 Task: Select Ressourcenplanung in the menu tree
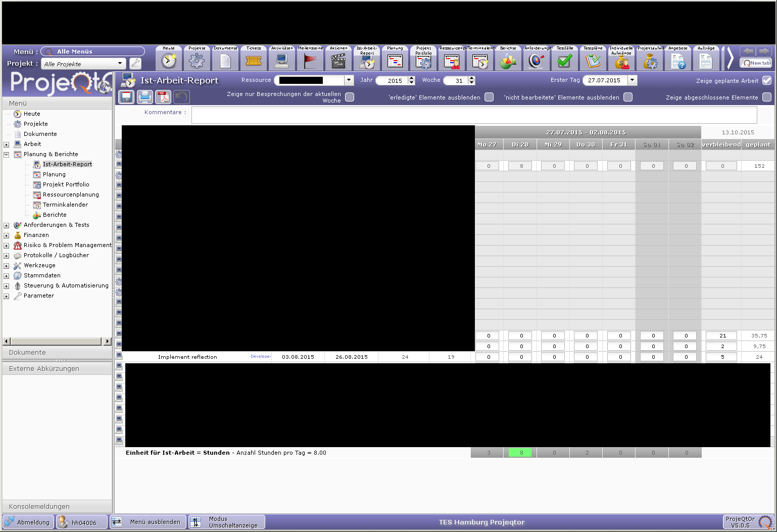click(71, 195)
